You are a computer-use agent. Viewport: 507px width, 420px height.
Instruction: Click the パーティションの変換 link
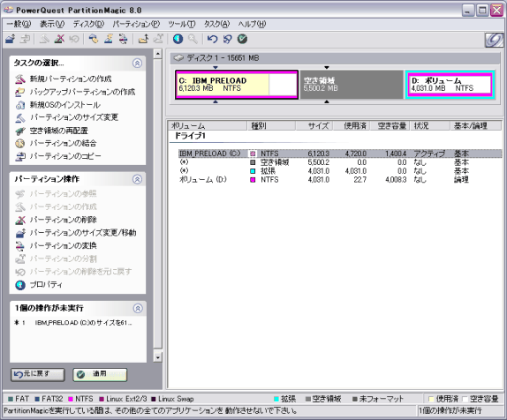(x=63, y=246)
